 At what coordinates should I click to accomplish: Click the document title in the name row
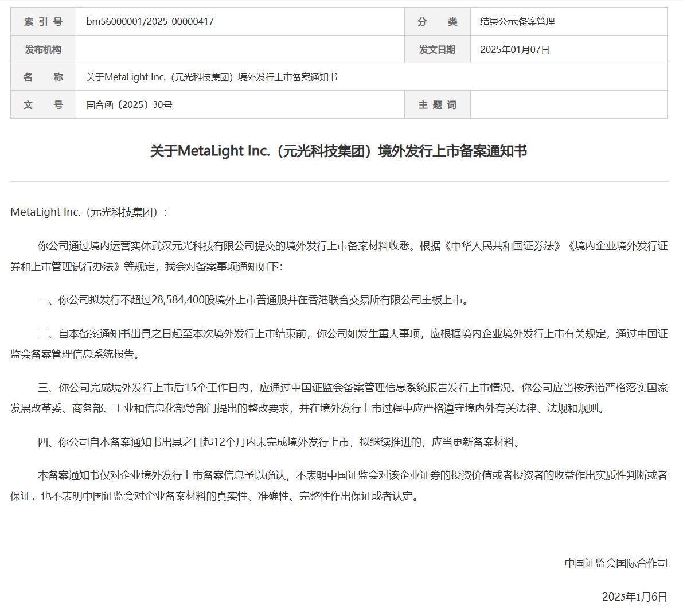click(212, 77)
